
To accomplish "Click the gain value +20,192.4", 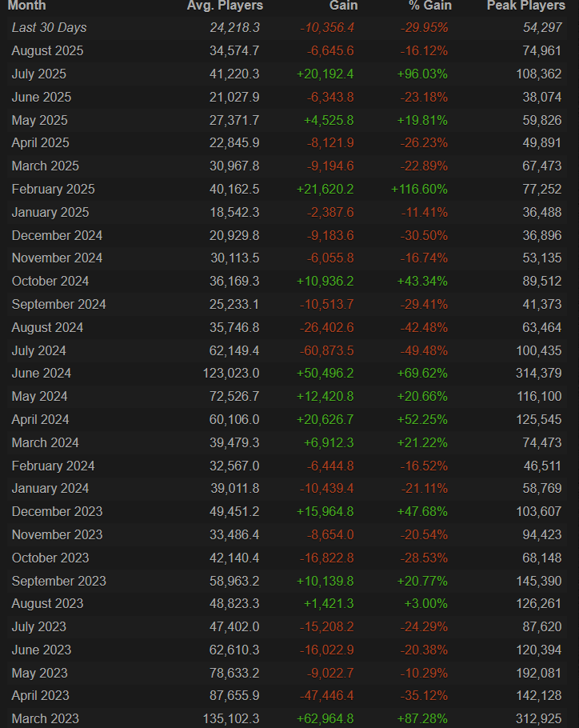I will coord(325,74).
